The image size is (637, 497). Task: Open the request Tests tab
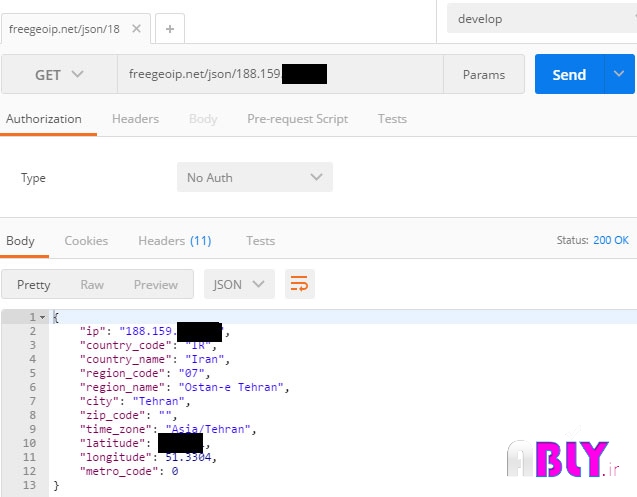(x=392, y=119)
